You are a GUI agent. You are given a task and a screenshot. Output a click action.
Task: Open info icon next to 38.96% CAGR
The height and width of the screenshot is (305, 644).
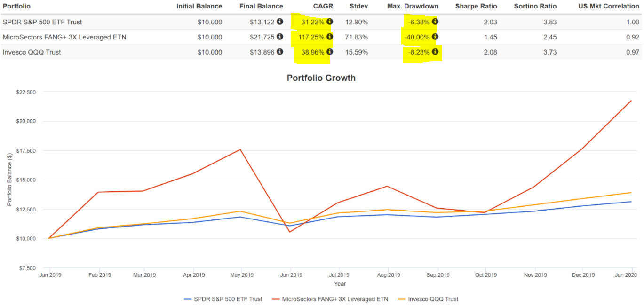(x=330, y=52)
